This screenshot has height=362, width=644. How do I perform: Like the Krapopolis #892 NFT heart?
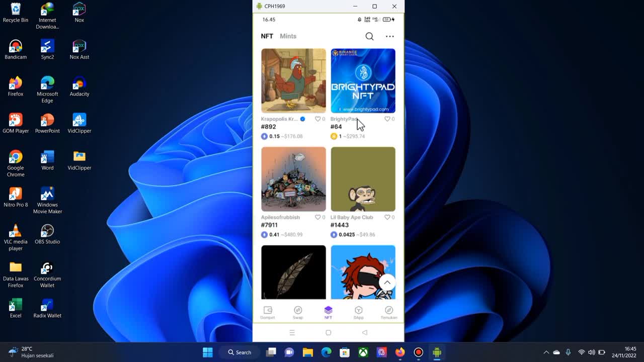[317, 119]
